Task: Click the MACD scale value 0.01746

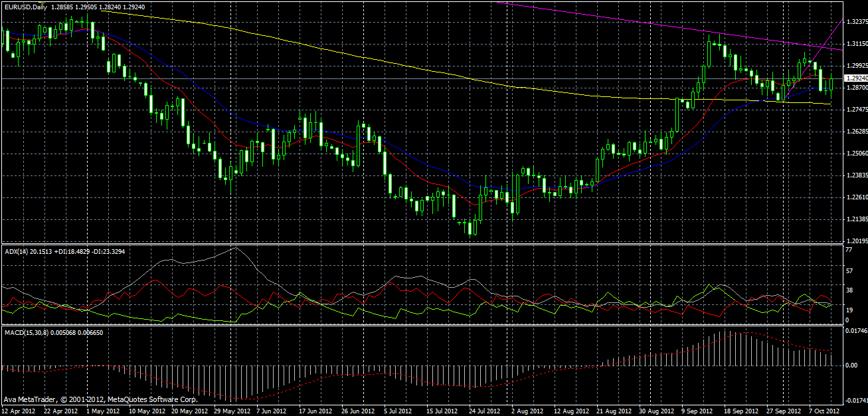Action: pos(855,330)
